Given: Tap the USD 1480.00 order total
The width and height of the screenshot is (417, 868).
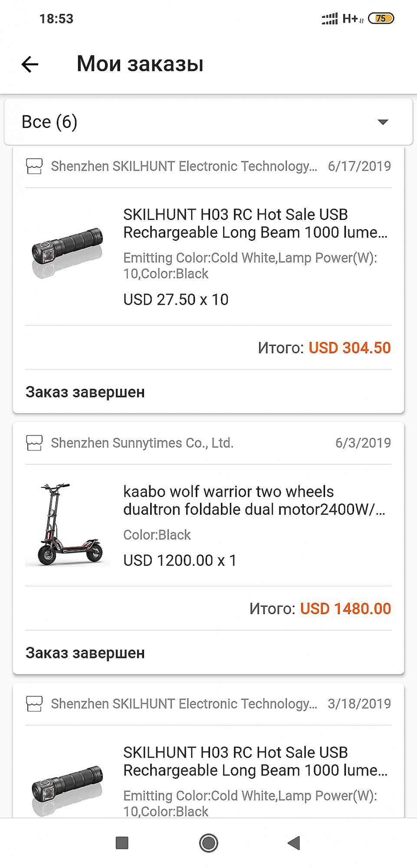Looking at the screenshot, I should (x=345, y=609).
